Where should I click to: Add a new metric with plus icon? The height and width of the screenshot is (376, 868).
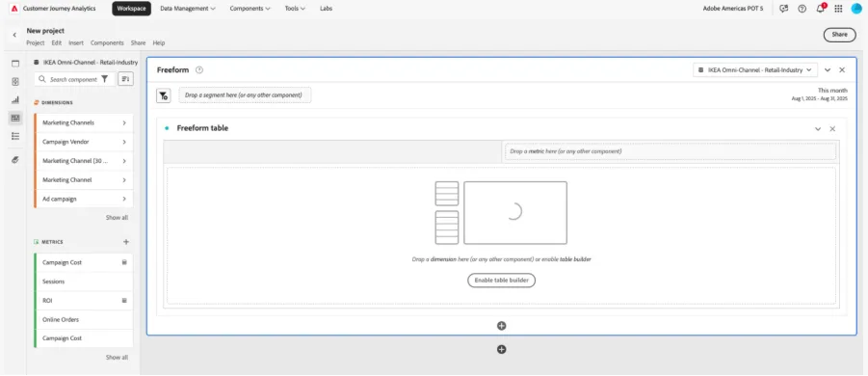tap(125, 242)
